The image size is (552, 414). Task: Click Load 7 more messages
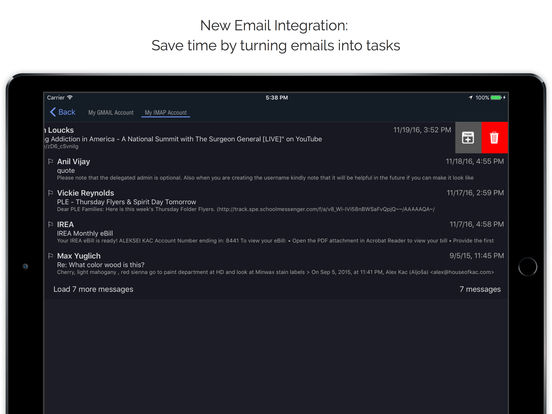click(x=93, y=289)
